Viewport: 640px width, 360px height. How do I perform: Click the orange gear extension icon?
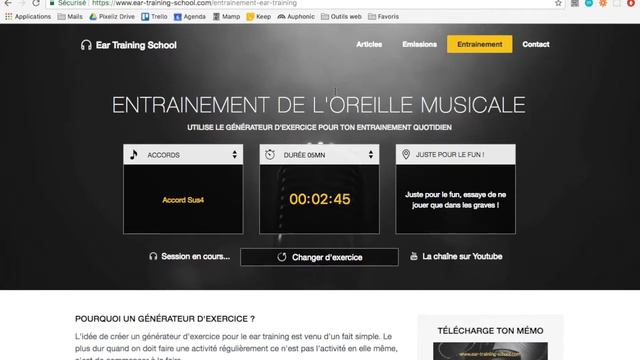(x=603, y=3)
